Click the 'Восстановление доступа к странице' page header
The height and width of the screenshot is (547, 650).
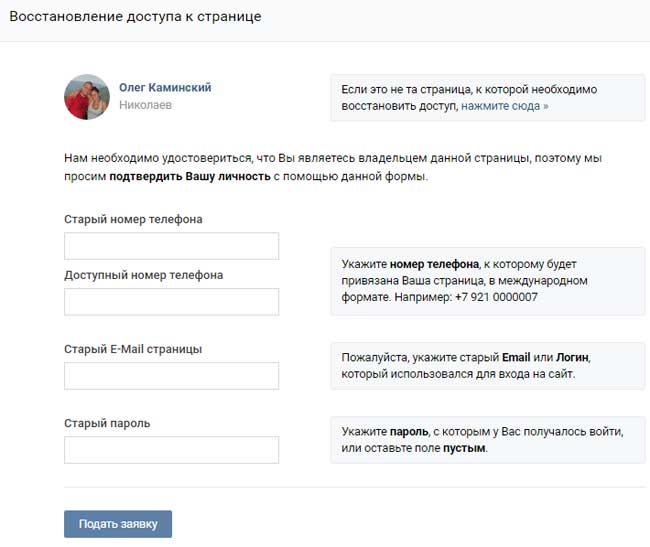(x=135, y=18)
